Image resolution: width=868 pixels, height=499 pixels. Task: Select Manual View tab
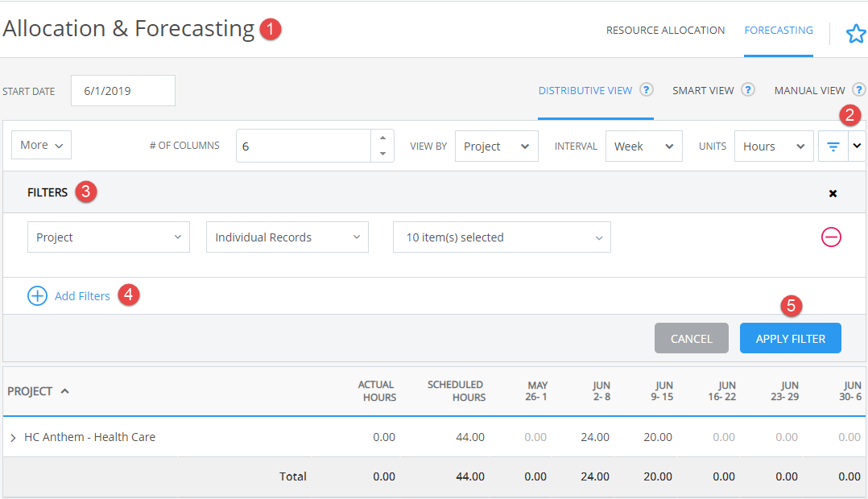809,91
